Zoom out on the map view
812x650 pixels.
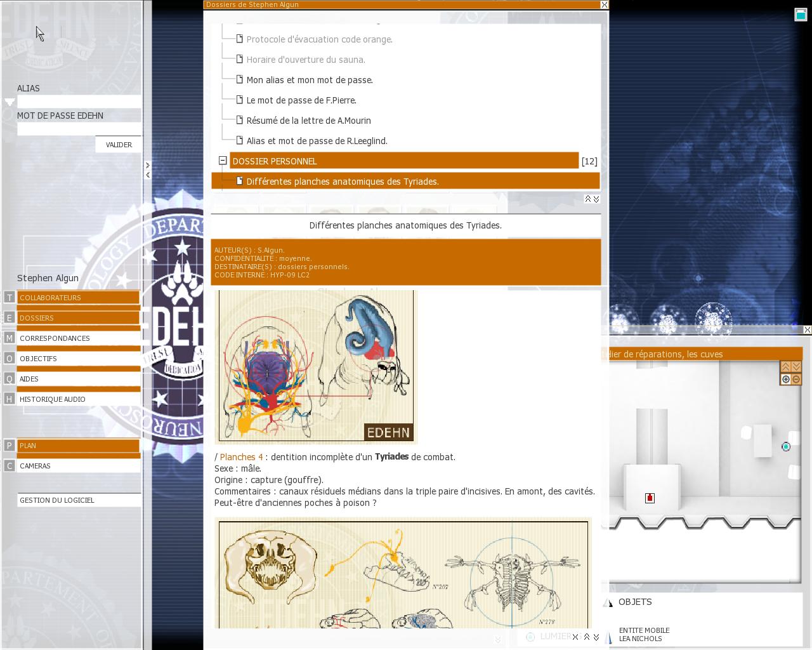click(797, 380)
